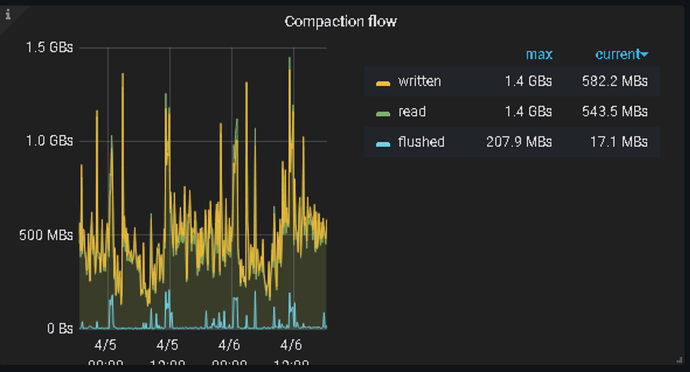Open color picker for written swatch
690x372 pixels.
383,83
